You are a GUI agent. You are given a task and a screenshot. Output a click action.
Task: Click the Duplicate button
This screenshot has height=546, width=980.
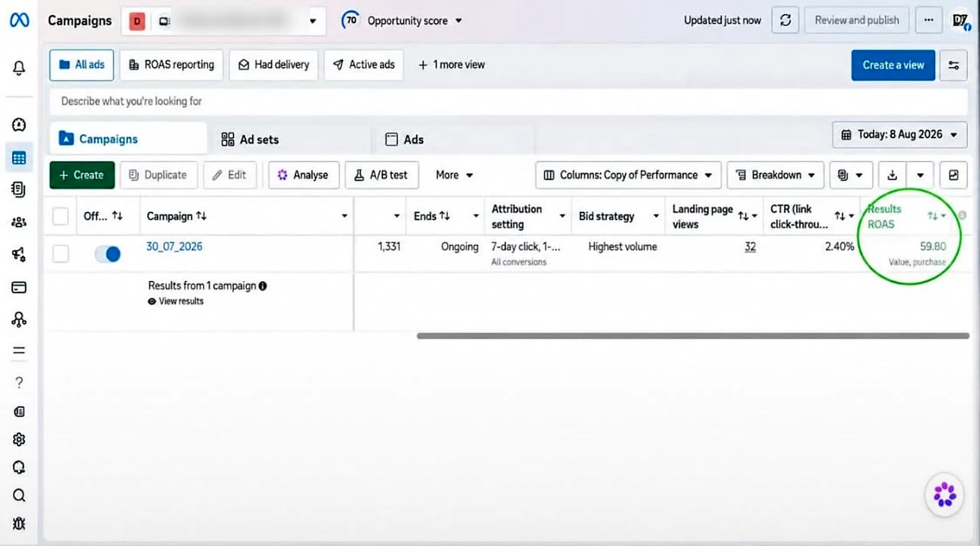coord(159,175)
